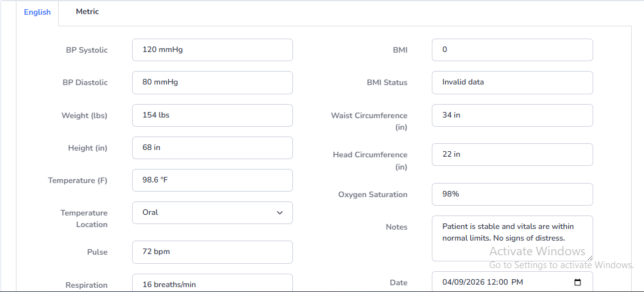
Task: Select the Height (in) field
Action: click(x=212, y=148)
